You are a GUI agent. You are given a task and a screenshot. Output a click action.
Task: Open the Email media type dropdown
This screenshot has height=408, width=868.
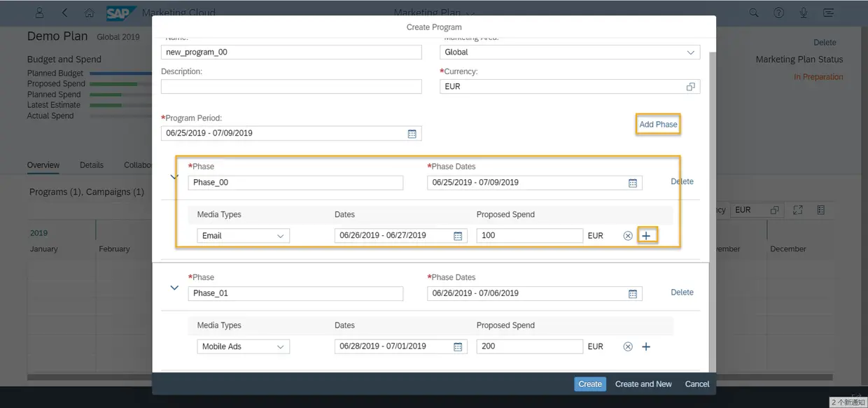[x=280, y=236]
